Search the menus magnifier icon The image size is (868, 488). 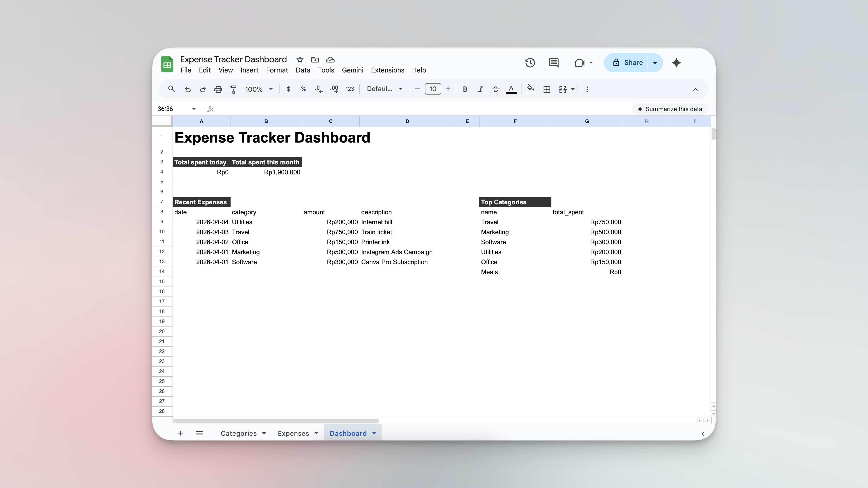tap(171, 89)
